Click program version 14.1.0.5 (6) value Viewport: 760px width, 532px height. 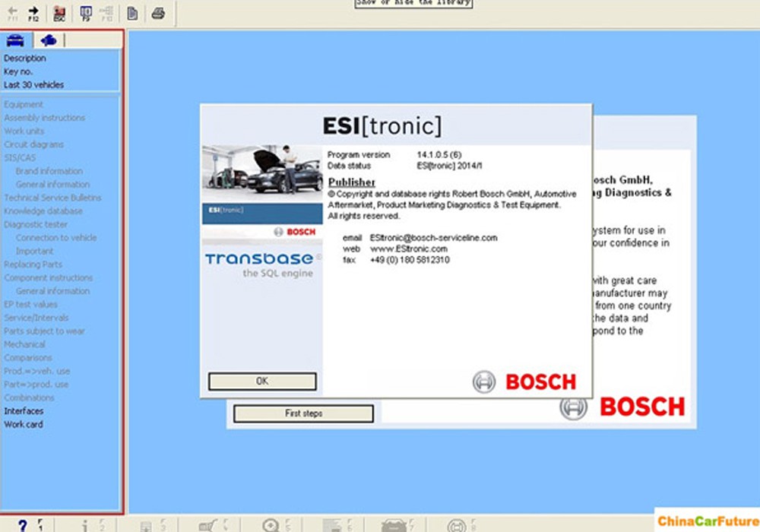point(439,154)
